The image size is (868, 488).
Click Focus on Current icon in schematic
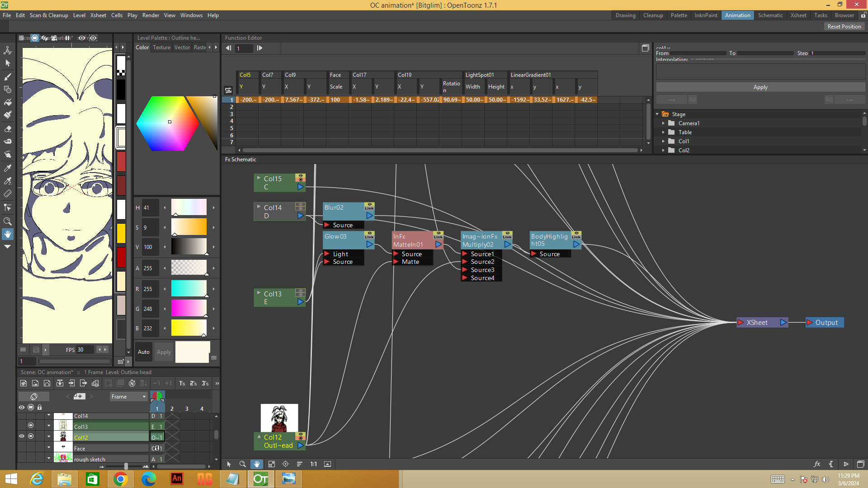[x=285, y=464]
